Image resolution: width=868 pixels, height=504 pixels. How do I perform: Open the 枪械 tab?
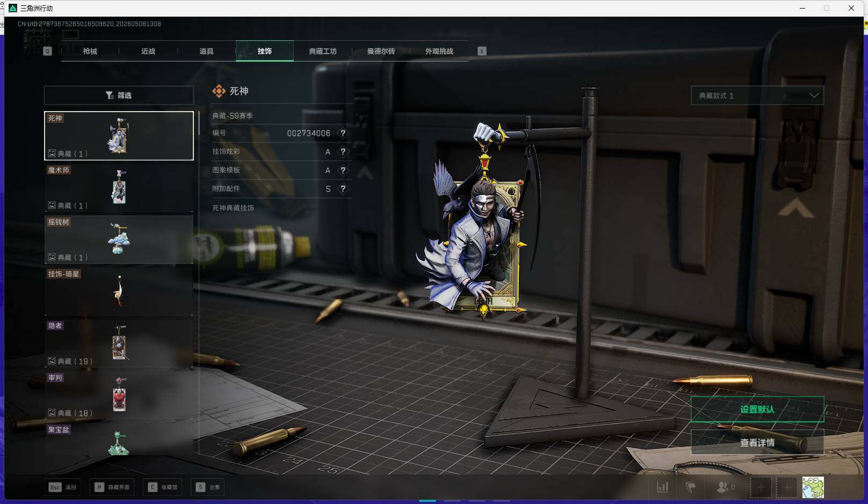click(x=90, y=51)
